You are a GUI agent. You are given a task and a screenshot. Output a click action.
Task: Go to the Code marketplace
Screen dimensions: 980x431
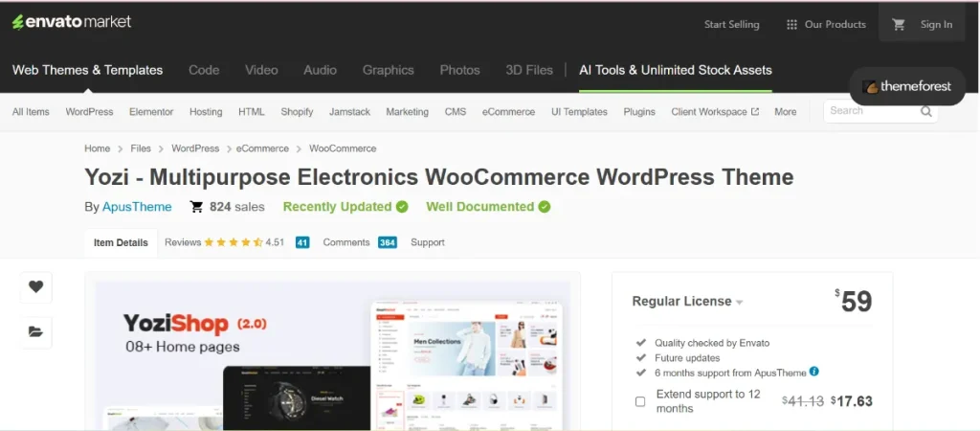204,70
